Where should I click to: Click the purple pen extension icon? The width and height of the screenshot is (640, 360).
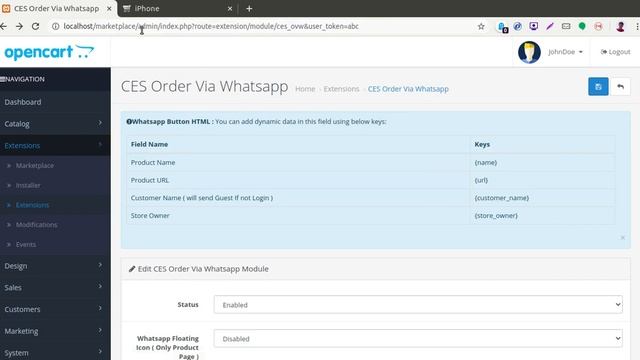coord(550,27)
